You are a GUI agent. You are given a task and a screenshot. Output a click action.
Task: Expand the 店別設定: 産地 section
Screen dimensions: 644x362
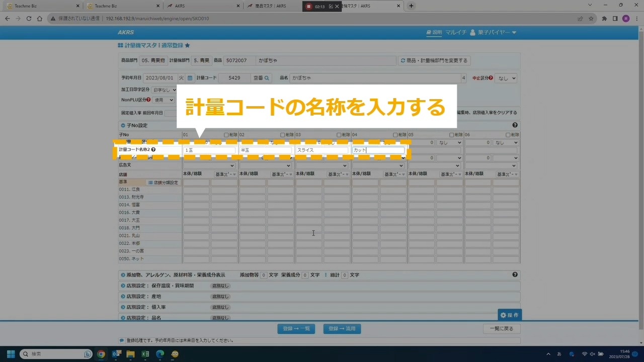pyautogui.click(x=123, y=297)
